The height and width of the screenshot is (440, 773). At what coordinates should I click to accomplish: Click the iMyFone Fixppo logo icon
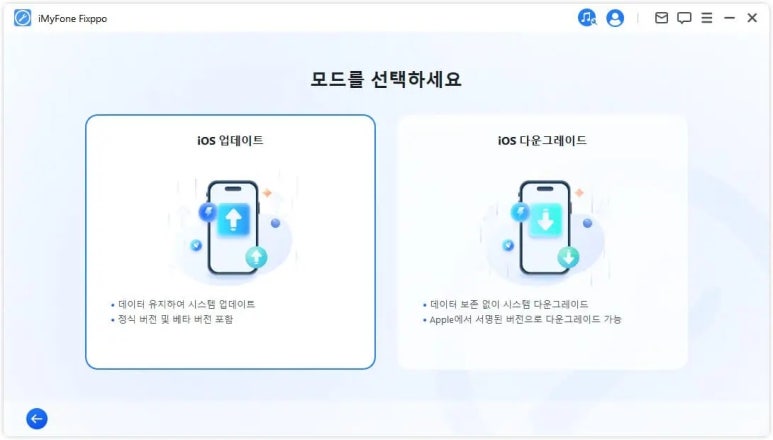coord(22,18)
